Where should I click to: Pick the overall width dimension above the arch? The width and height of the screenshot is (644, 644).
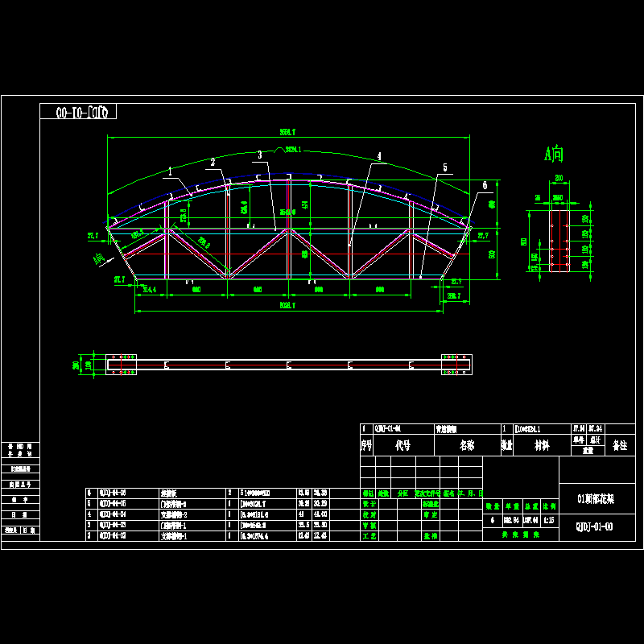pyautogui.click(x=288, y=132)
